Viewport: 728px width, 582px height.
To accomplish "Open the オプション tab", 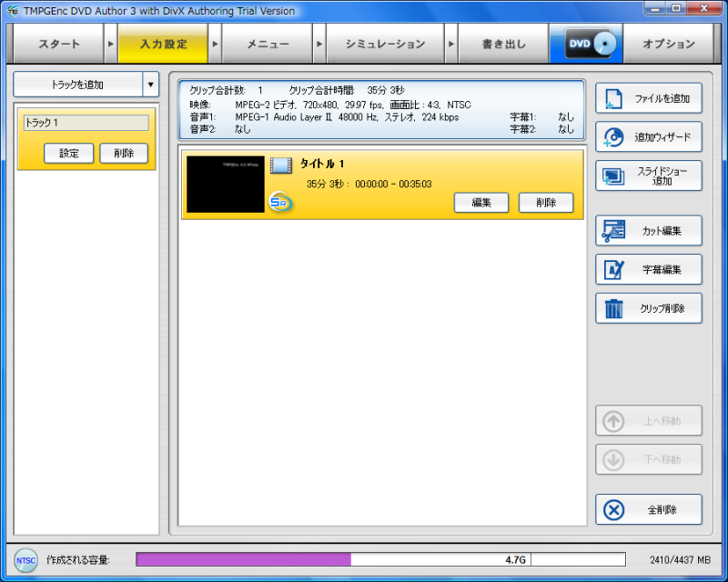I will 669,44.
